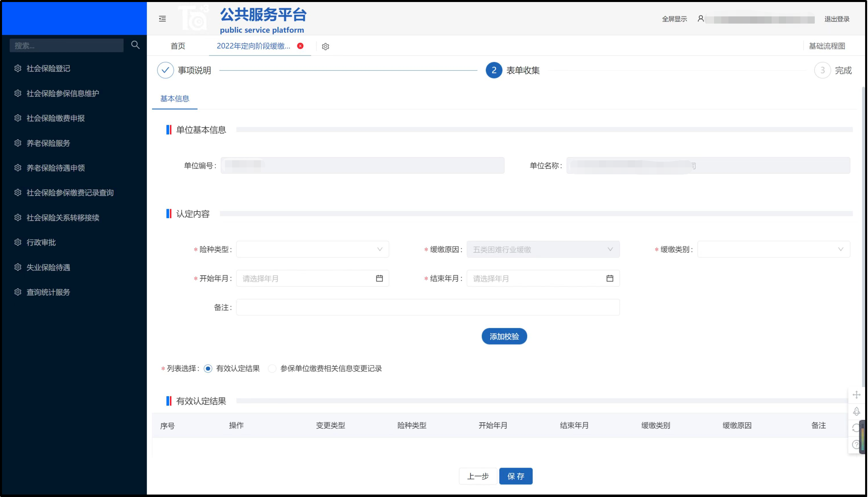Click gear icon beside 社会保险参保信息维护
The image size is (868, 497).
tap(18, 93)
